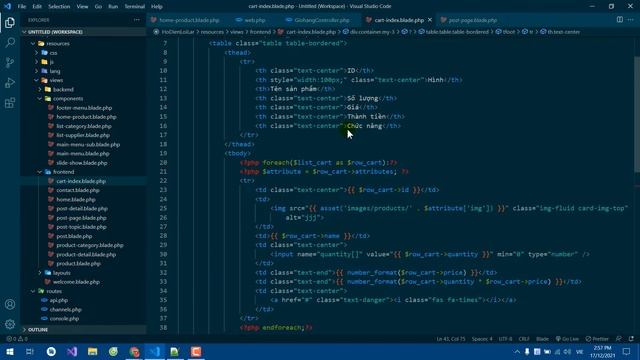Open contact.blade.php in explorer
This screenshot has height=360, width=640.
(x=78, y=190)
